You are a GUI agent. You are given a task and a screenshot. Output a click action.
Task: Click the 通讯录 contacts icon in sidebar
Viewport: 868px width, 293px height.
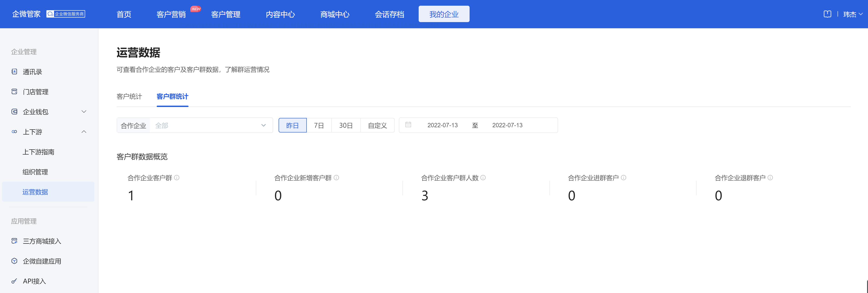point(14,71)
